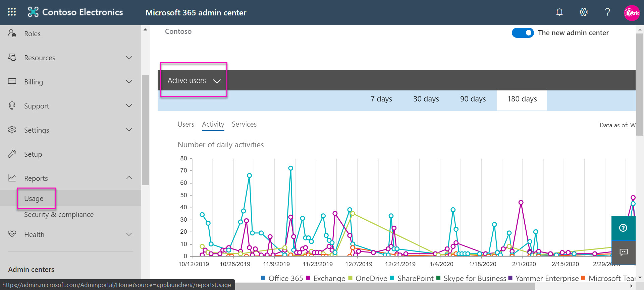The height and width of the screenshot is (290, 644).
Task: Click the help question mark in header
Action: 607,12
